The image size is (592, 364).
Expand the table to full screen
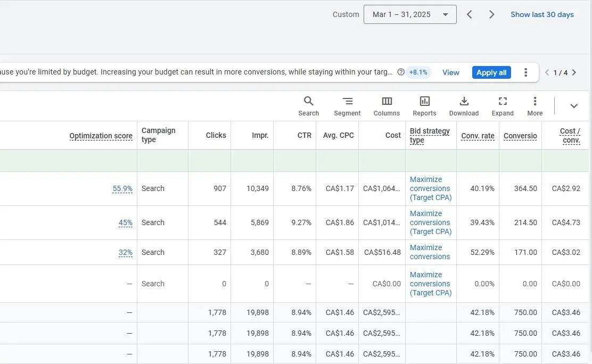pos(503,106)
